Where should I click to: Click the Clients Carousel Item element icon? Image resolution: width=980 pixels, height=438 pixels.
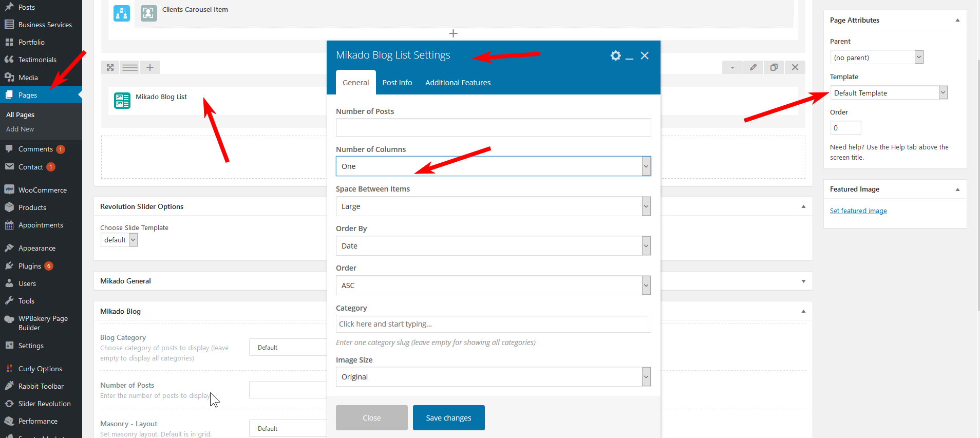pos(149,13)
